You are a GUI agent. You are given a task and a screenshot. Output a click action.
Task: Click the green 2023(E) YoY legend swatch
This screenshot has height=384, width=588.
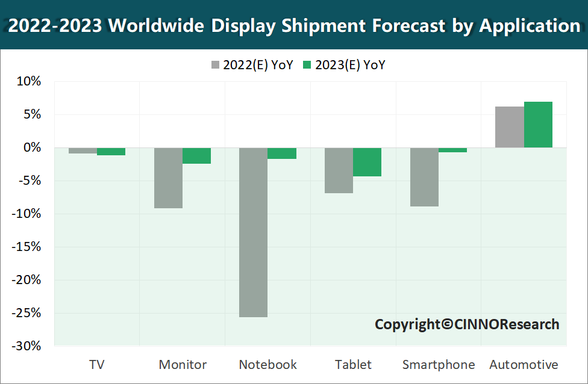point(306,65)
